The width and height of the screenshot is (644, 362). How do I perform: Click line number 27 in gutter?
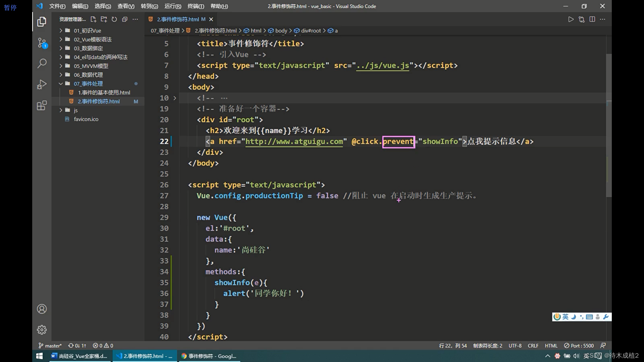[164, 196]
